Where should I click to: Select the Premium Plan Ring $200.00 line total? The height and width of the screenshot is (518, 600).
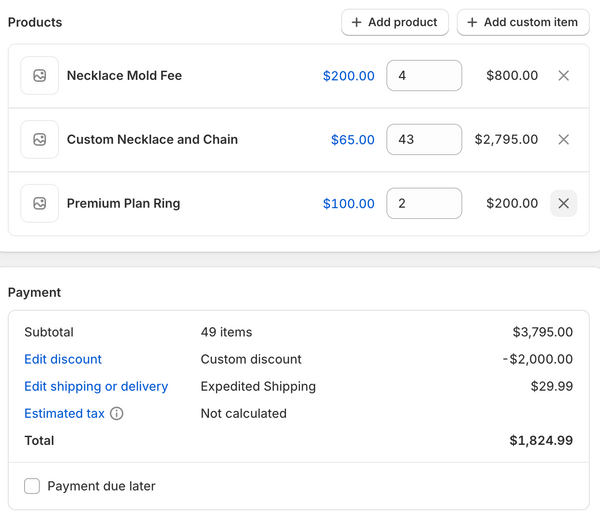tap(512, 203)
